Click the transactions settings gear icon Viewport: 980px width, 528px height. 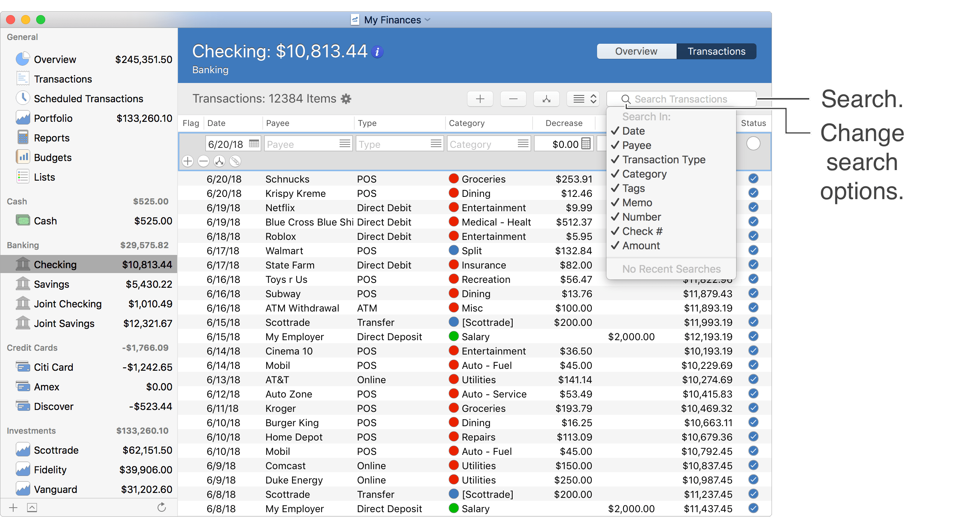346,98
